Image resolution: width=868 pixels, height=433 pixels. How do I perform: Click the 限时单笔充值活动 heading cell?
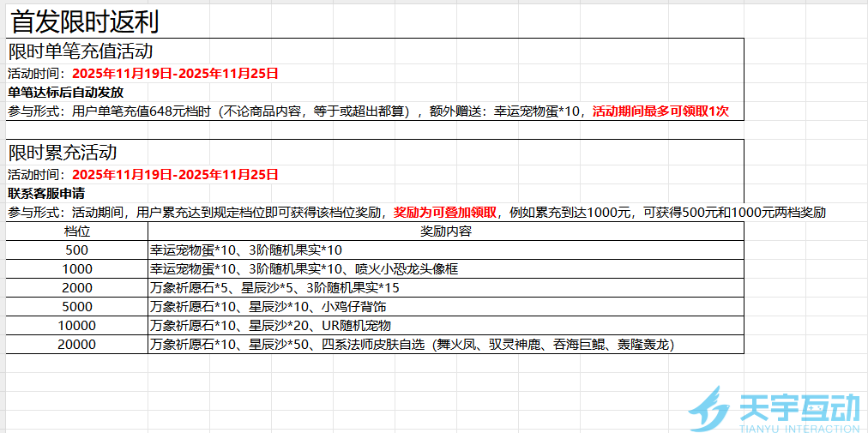point(81,51)
